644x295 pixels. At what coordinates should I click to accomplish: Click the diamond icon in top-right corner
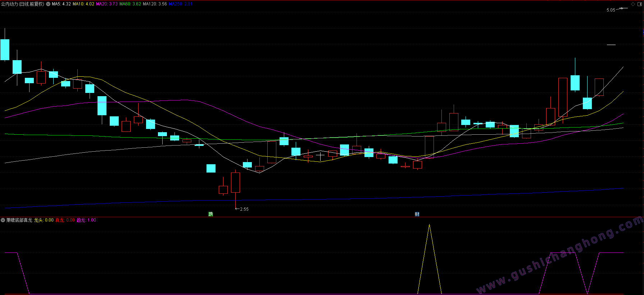point(633,4)
